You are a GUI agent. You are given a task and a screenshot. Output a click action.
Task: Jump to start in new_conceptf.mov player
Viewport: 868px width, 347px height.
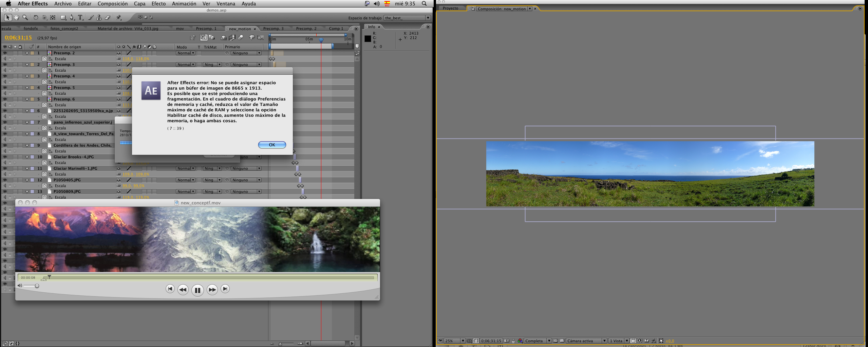pyautogui.click(x=170, y=289)
